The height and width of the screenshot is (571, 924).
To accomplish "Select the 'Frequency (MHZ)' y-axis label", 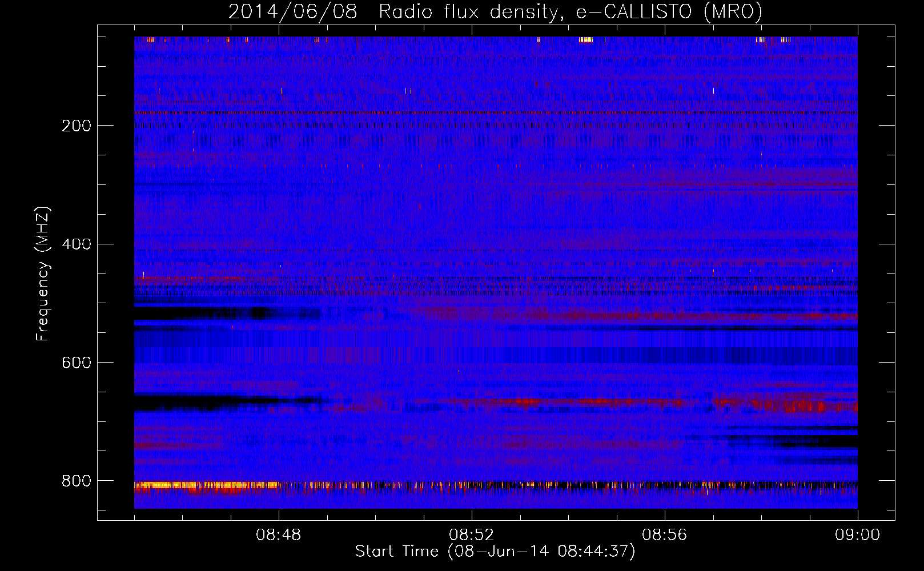I will [43, 274].
